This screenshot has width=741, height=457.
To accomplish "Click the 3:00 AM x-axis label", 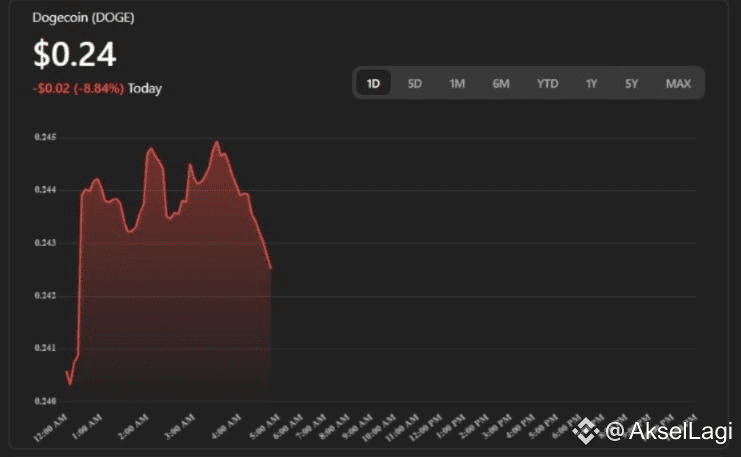I will pos(180,427).
